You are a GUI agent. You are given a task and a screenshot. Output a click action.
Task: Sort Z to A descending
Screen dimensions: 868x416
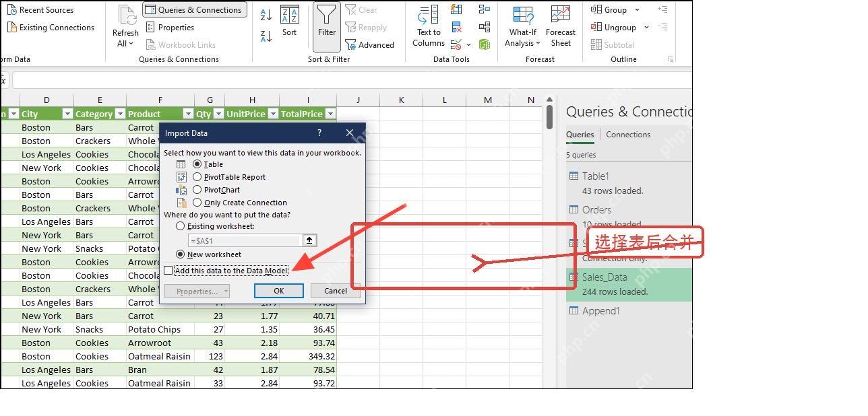266,36
